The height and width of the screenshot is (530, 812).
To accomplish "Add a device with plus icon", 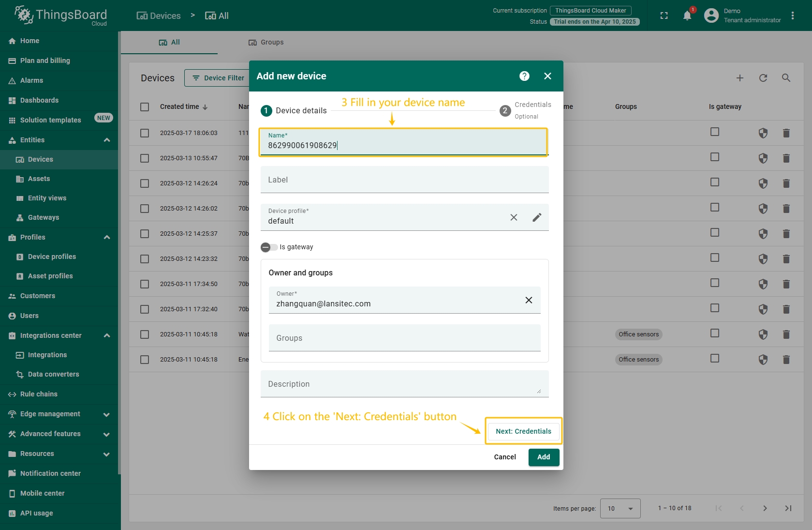I will (740, 78).
